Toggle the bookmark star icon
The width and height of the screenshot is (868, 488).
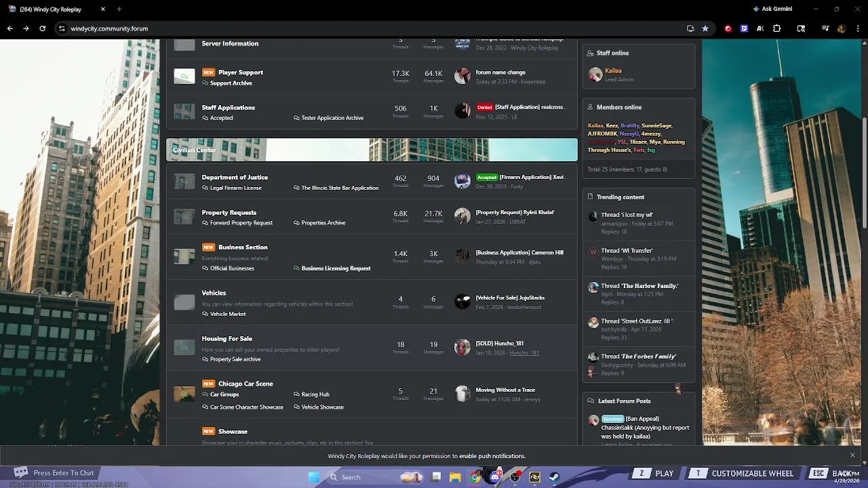pyautogui.click(x=705, y=28)
